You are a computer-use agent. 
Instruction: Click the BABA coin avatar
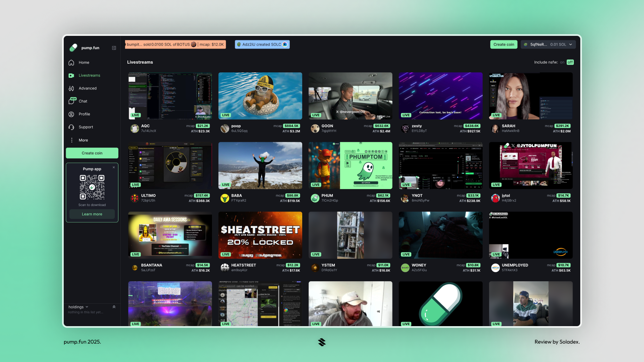tap(225, 198)
